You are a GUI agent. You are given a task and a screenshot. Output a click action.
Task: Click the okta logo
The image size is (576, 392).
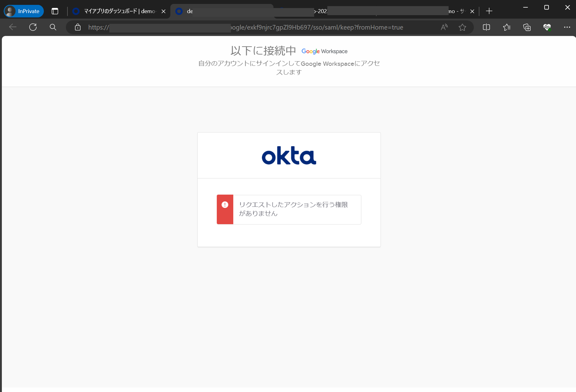coord(289,156)
